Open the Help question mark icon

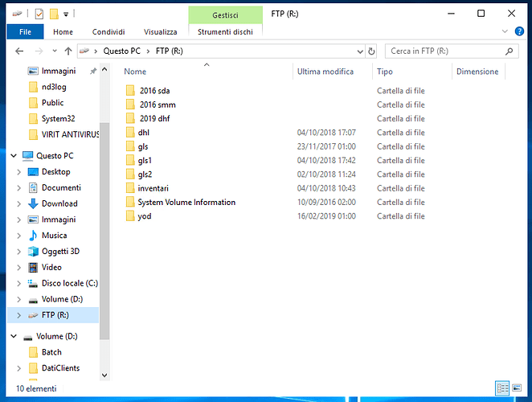519,31
